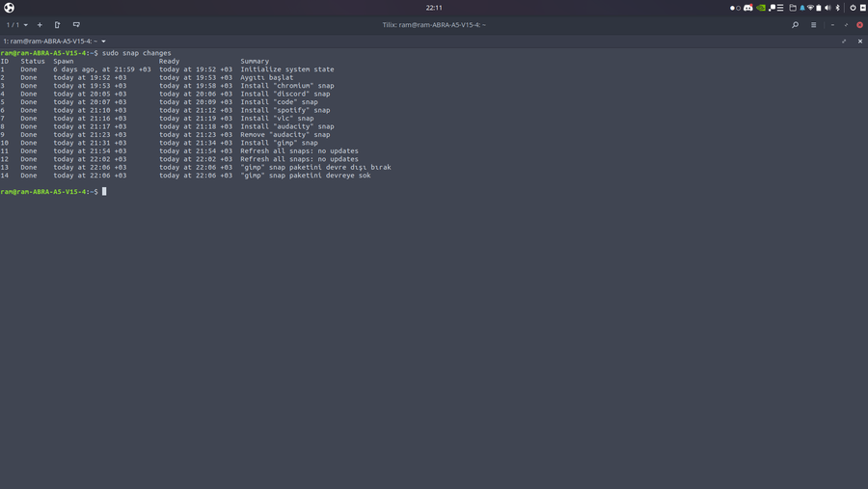
Task: Add a new Tilix session with plus
Action: tap(40, 25)
